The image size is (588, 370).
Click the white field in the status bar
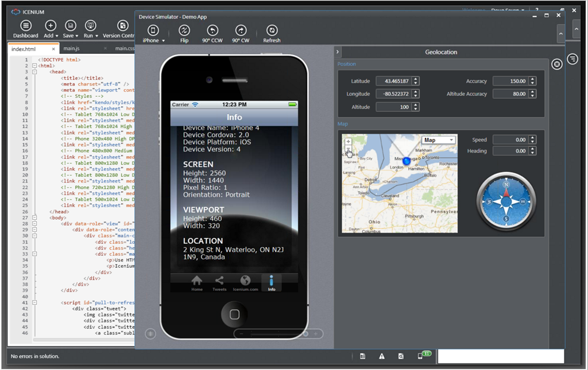click(501, 356)
